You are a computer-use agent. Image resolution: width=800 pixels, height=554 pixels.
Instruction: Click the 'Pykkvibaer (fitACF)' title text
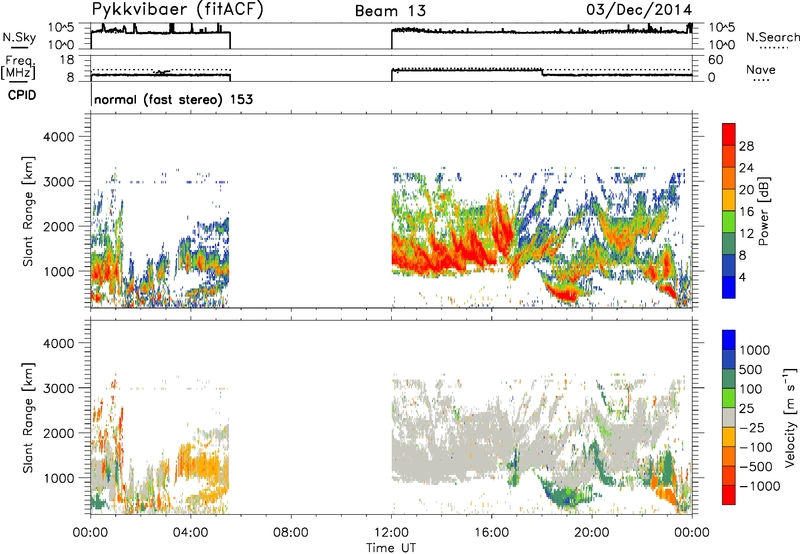pyautogui.click(x=178, y=10)
